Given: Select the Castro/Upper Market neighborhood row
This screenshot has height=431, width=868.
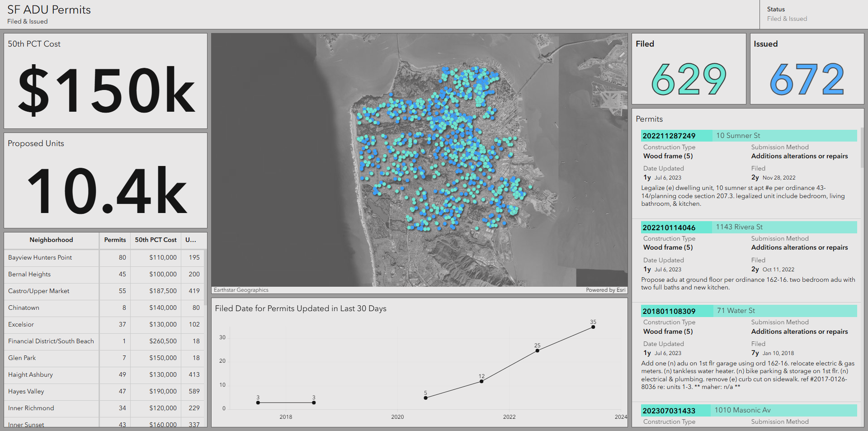Looking at the screenshot, I should click(x=51, y=291).
